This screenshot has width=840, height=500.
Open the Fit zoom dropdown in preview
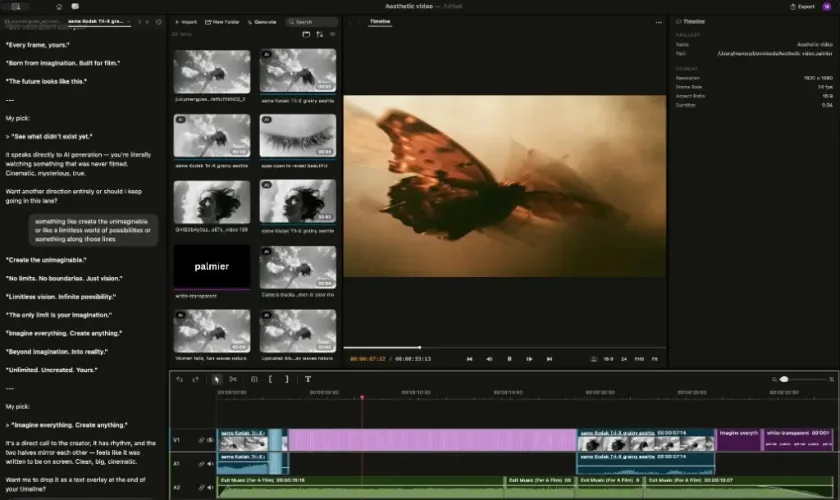click(x=655, y=359)
